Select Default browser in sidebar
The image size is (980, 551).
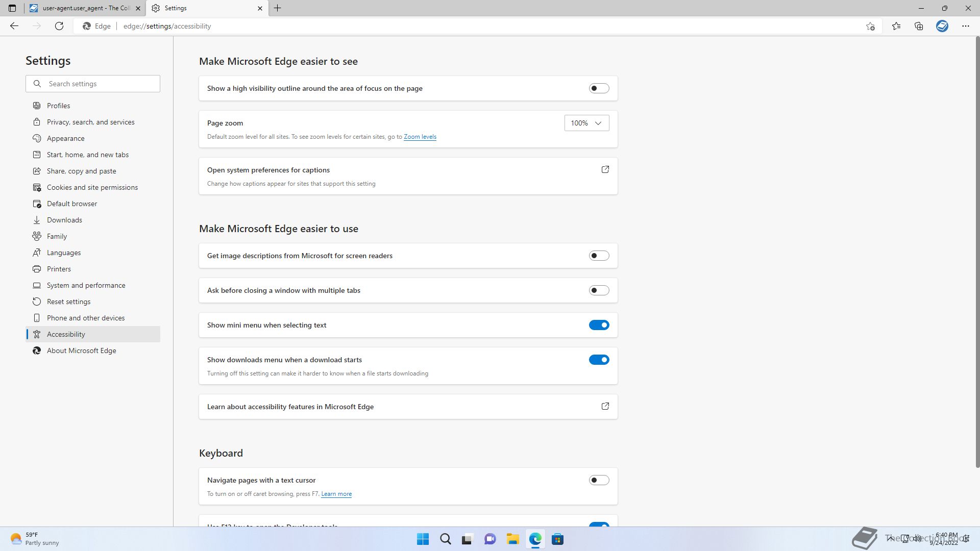(x=93, y=204)
